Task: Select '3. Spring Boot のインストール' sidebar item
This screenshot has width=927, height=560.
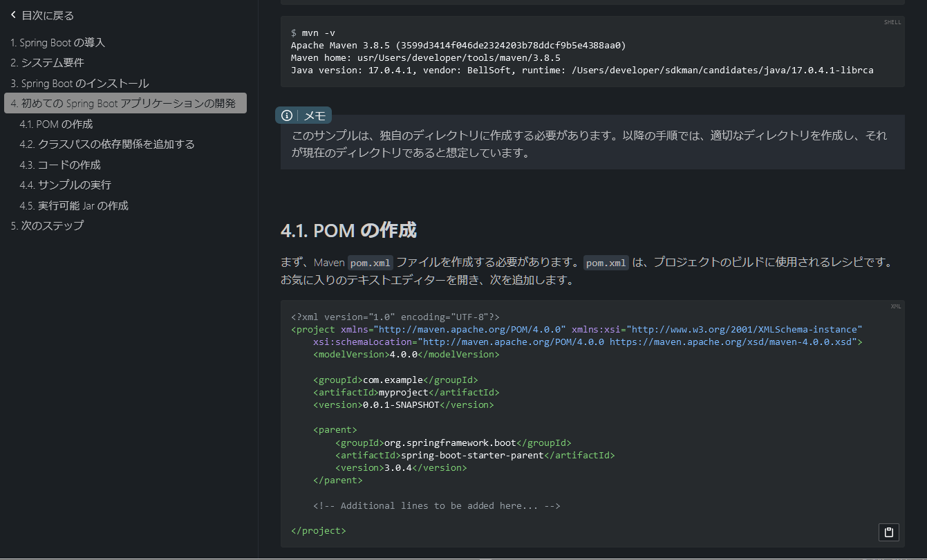Action: (x=79, y=84)
